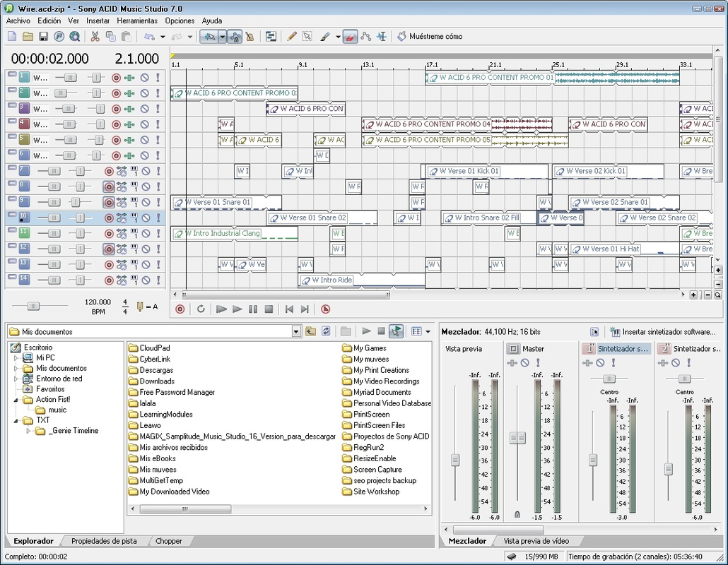Arm track 8 for recording
728x565 pixels.
tap(109, 187)
